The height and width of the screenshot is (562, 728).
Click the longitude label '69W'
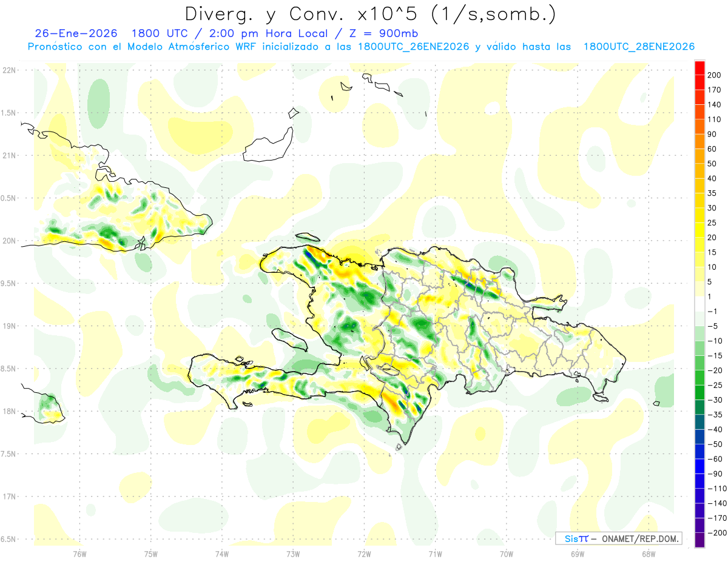(x=577, y=554)
